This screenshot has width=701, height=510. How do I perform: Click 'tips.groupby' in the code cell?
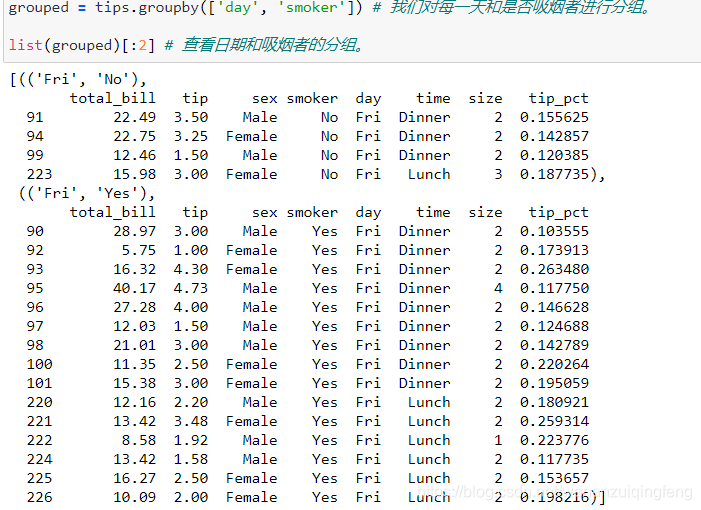147,8
